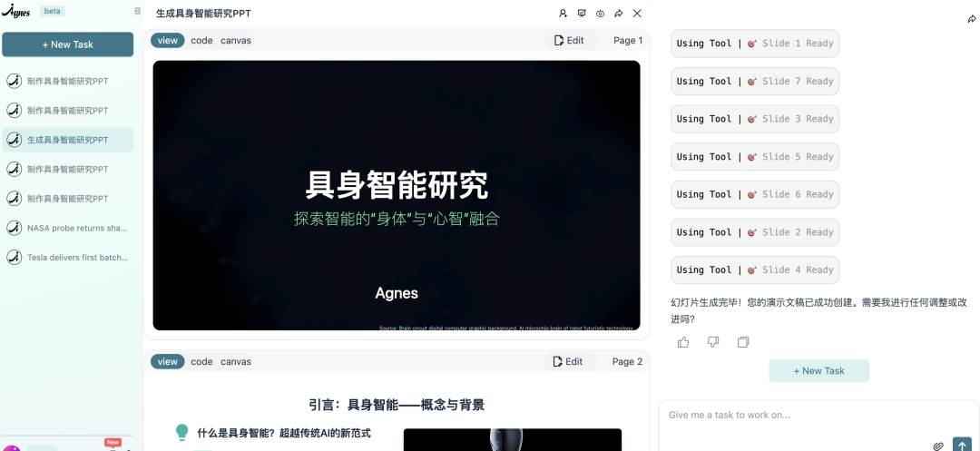
Task: Click the red New badge
Action: pyautogui.click(x=113, y=442)
